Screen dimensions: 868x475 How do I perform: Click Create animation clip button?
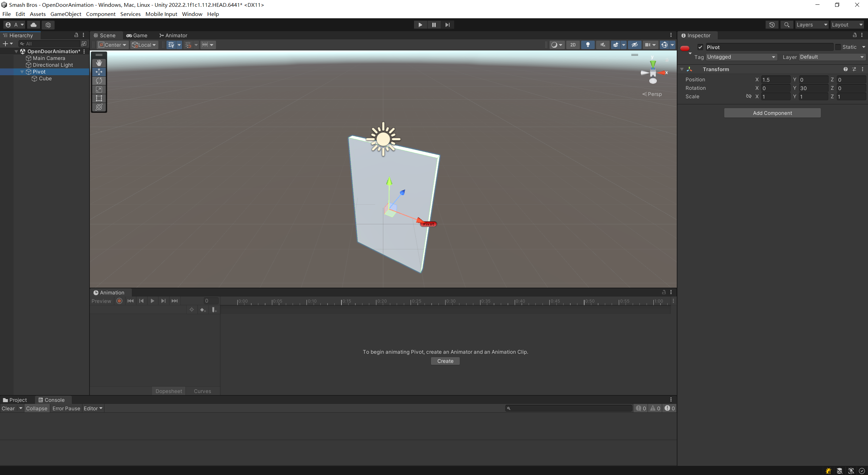pyautogui.click(x=445, y=361)
